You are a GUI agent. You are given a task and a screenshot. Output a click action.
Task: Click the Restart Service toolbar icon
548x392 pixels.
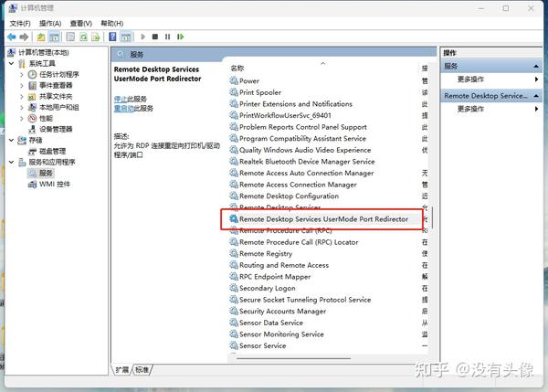180,37
